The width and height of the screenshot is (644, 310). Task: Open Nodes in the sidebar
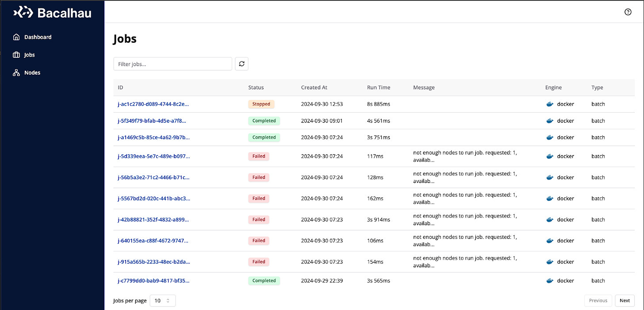click(32, 72)
